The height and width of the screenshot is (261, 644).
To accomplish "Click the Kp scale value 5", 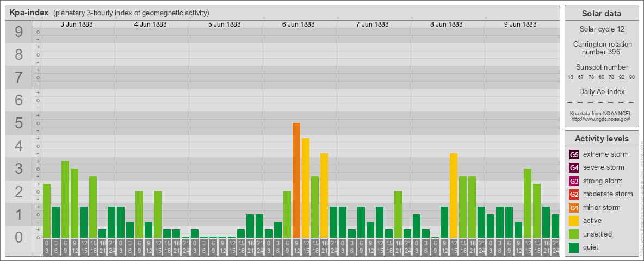I will coord(18,123).
